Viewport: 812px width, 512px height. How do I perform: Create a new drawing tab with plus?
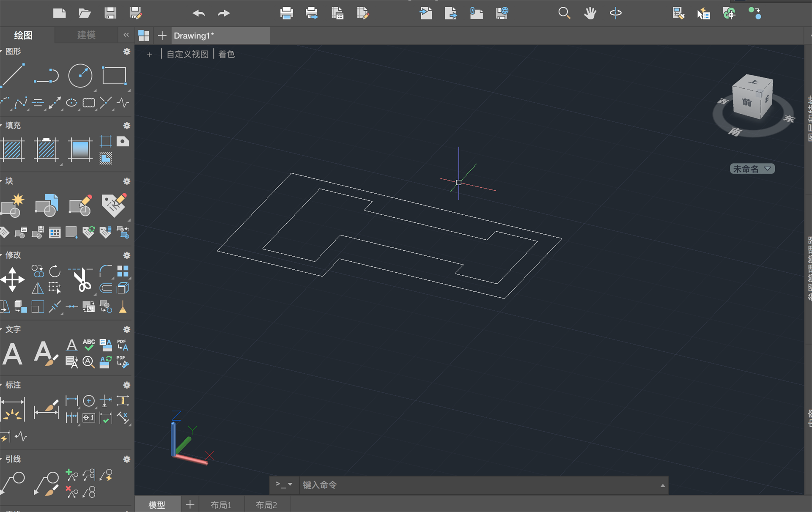(162, 36)
